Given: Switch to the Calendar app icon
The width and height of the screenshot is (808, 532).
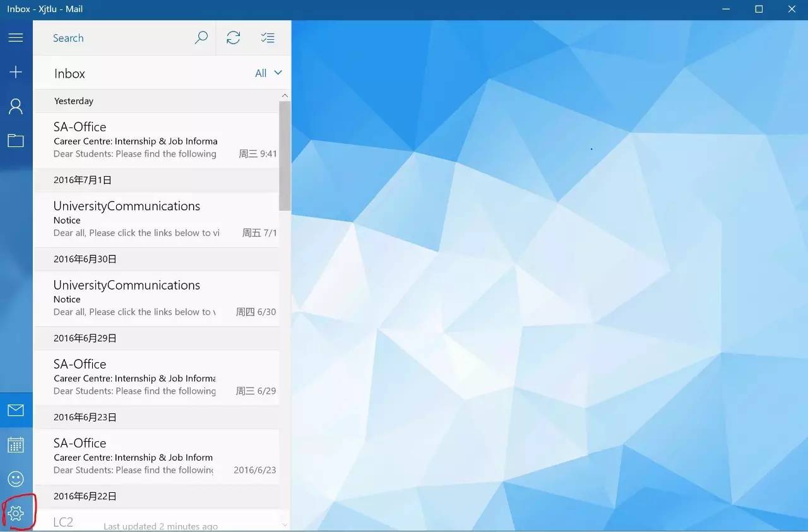Looking at the screenshot, I should 16,445.
